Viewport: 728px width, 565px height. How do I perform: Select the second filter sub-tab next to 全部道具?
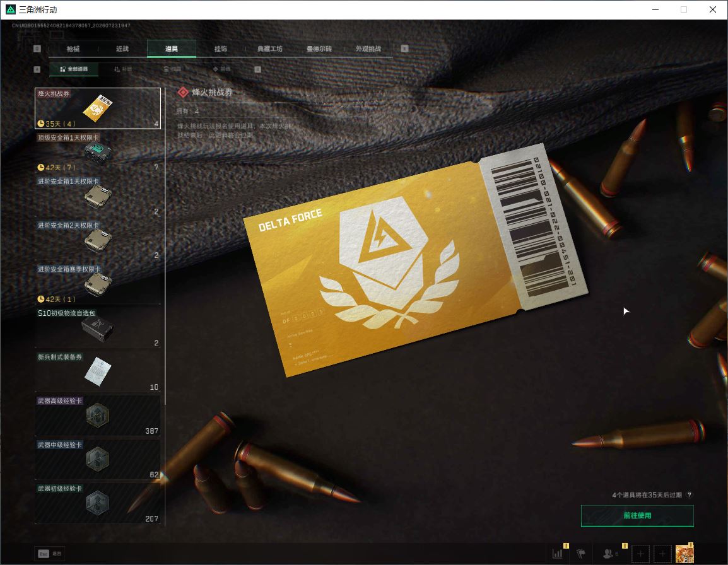pyautogui.click(x=123, y=69)
